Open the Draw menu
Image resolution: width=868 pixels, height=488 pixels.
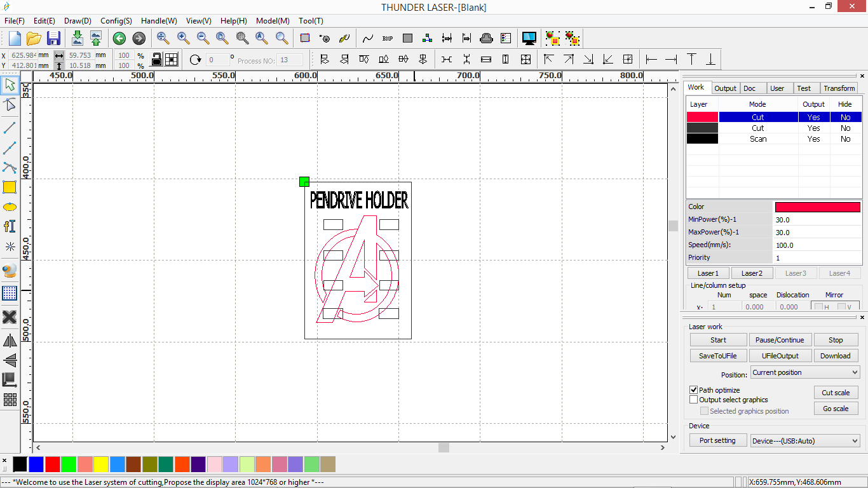pyautogui.click(x=78, y=20)
